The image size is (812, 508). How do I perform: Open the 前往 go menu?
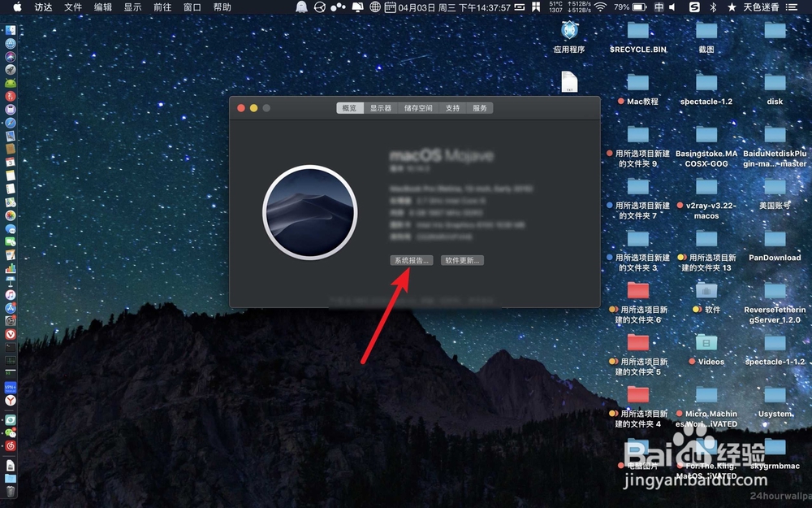tap(162, 7)
